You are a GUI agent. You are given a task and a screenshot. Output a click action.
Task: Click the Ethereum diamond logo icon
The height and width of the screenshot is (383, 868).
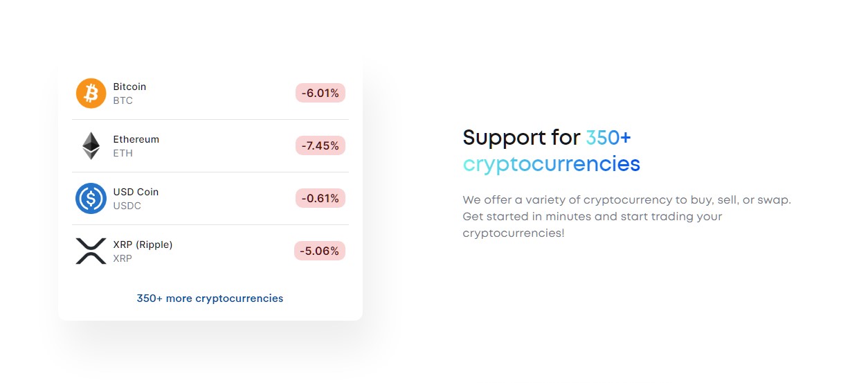click(91, 145)
